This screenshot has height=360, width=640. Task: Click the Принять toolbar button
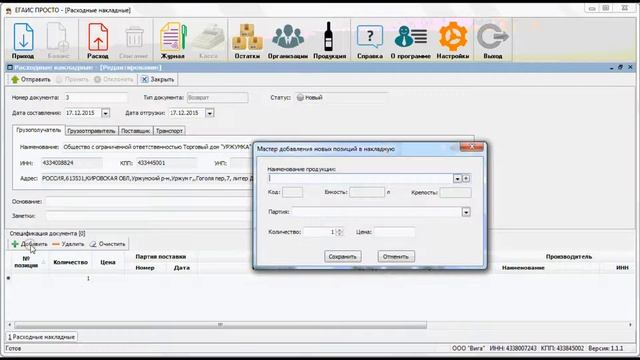point(72,80)
